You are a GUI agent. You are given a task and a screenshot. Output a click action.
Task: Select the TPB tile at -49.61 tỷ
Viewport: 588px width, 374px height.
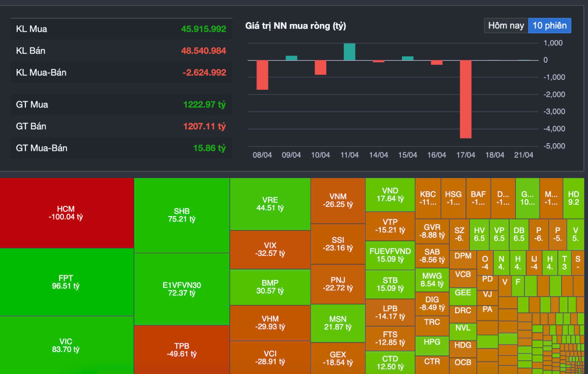pyautogui.click(x=181, y=349)
